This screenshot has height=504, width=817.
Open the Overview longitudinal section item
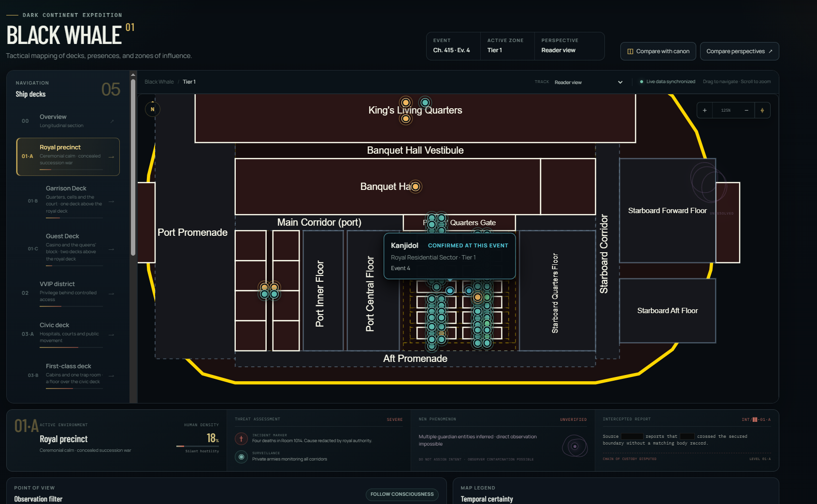click(68, 121)
